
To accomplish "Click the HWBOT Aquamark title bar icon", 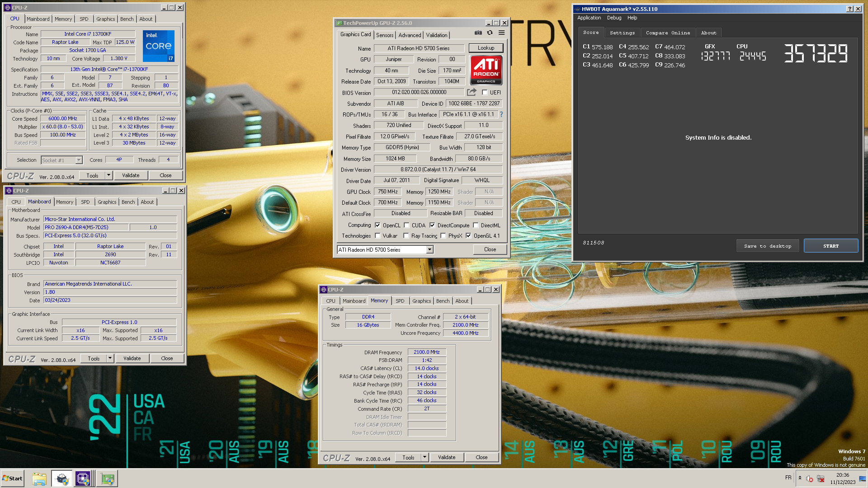I will click(577, 9).
